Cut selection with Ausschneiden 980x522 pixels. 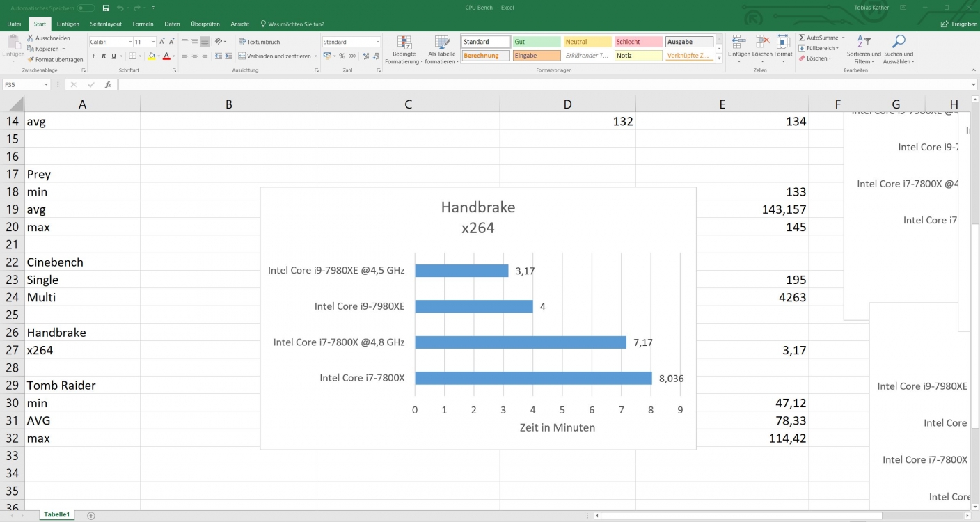click(49, 38)
